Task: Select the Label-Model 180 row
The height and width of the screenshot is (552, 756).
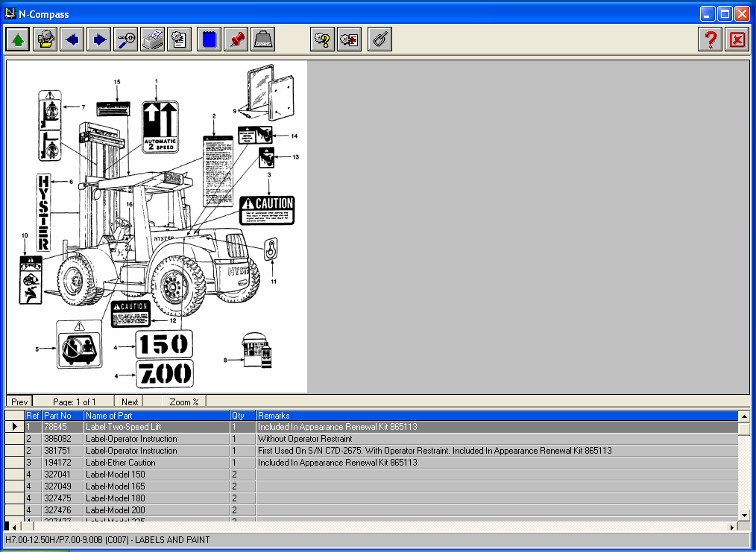Action: (157, 498)
